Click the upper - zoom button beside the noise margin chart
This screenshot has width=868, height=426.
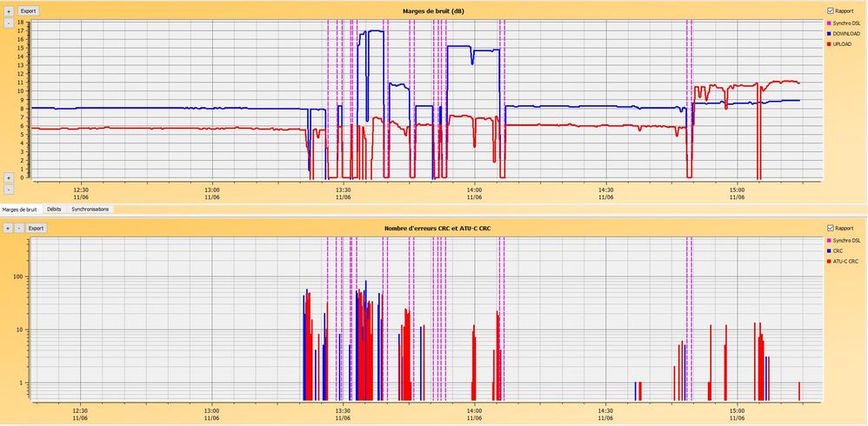pyautogui.click(x=8, y=23)
